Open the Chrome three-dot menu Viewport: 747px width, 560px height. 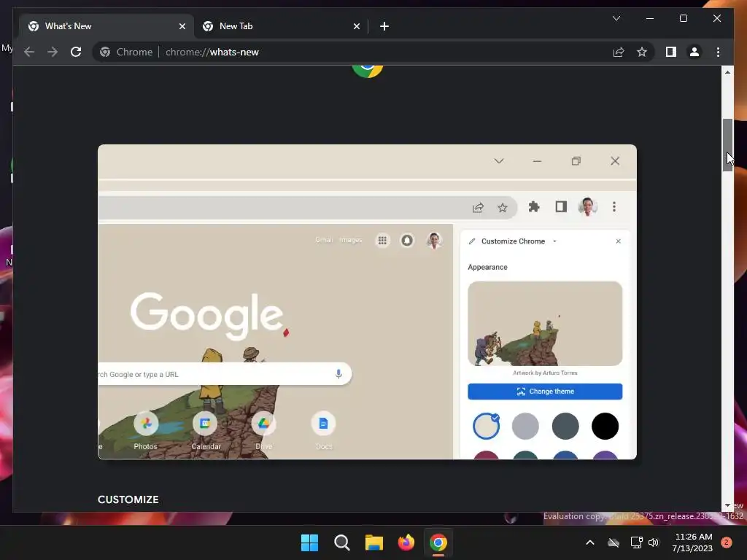(718, 52)
